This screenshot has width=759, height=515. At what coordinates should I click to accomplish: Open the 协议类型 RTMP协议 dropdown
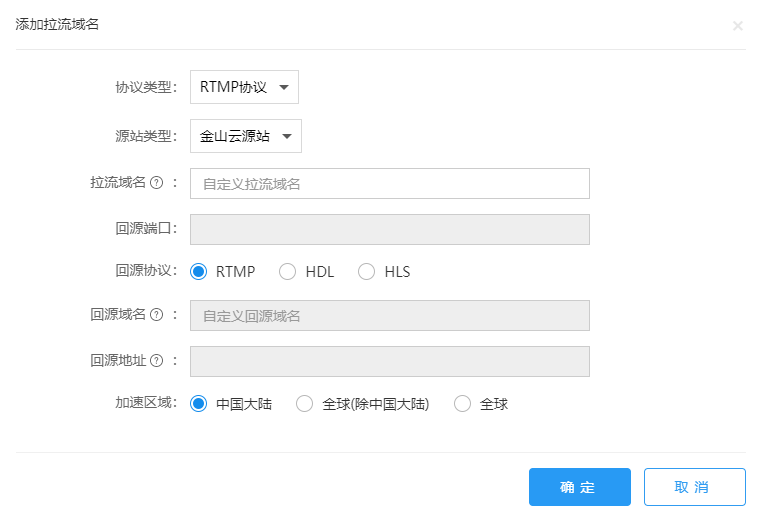click(244, 87)
